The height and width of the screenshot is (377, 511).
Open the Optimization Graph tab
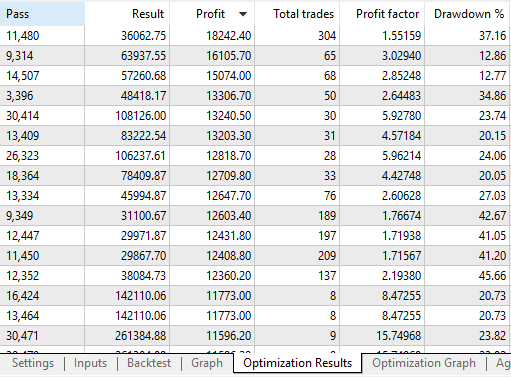[x=424, y=363]
